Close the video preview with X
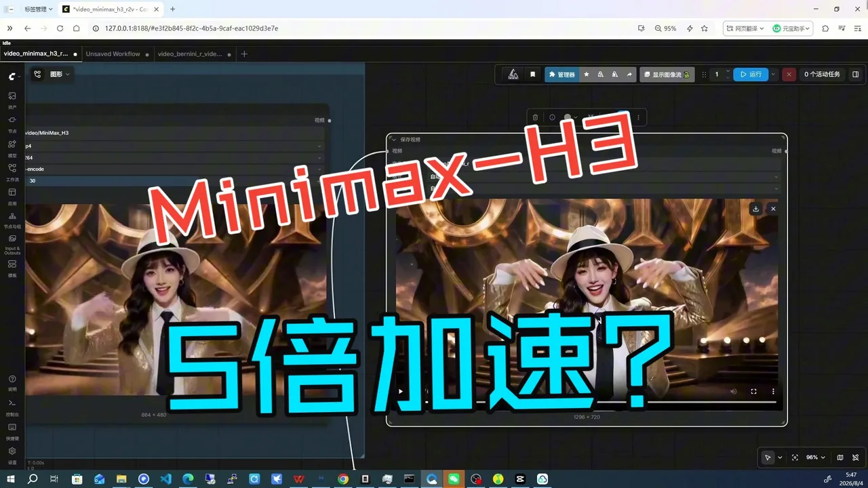The image size is (868, 488). tap(773, 209)
